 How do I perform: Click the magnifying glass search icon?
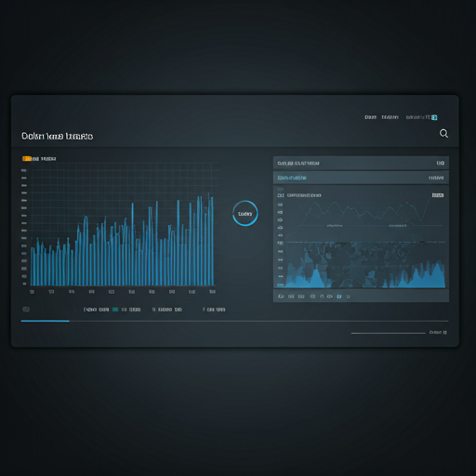(443, 134)
